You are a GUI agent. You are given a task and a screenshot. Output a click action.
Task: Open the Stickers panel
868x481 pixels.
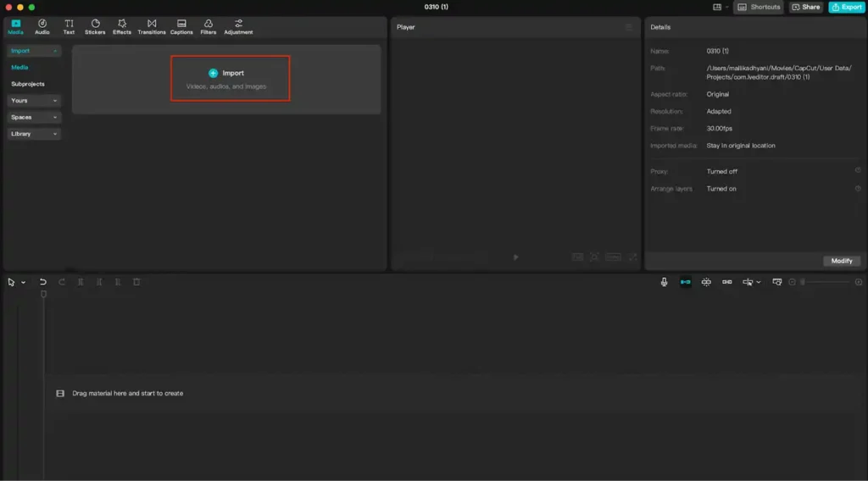click(x=95, y=26)
